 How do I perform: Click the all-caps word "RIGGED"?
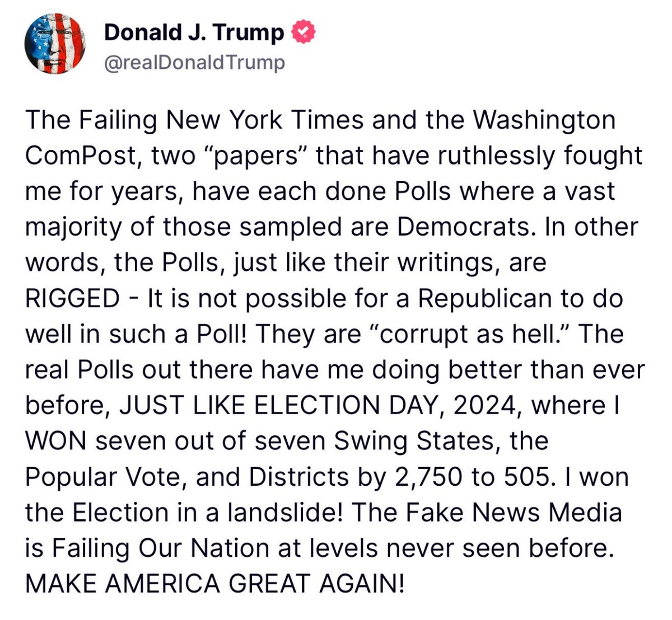(72, 298)
